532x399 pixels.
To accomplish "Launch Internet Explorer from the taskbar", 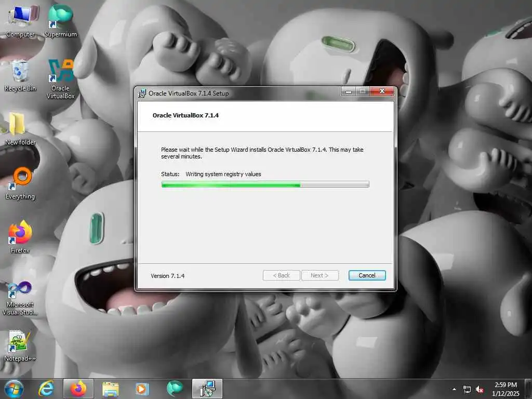I will [x=46, y=389].
